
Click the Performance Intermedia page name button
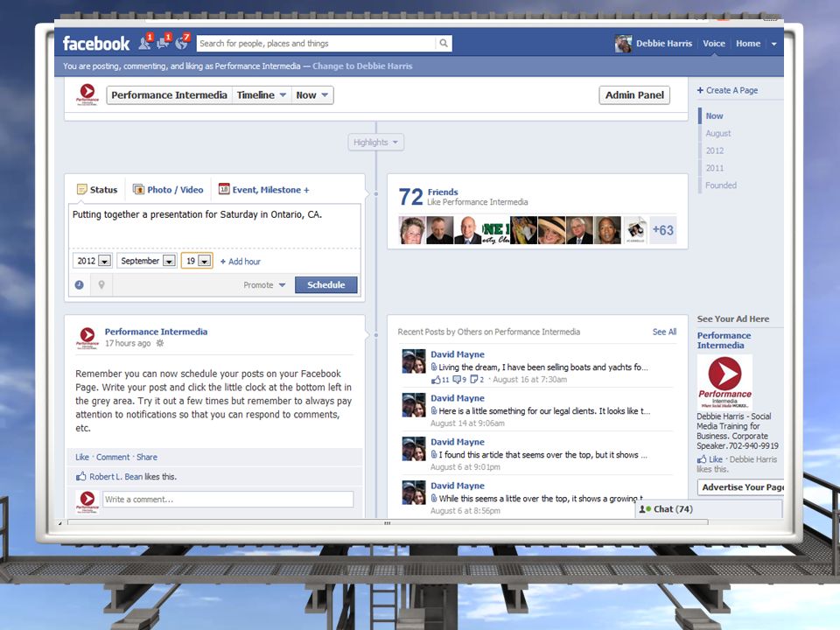[169, 94]
